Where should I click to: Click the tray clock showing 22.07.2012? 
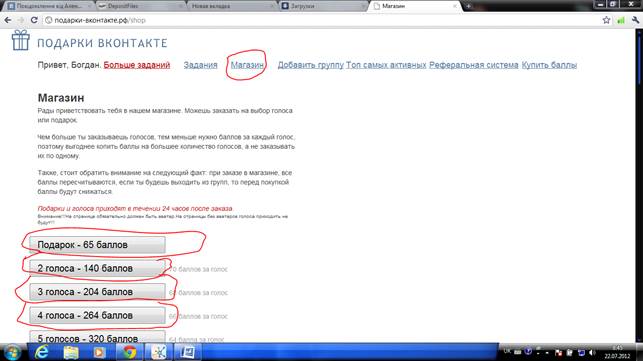(x=617, y=352)
